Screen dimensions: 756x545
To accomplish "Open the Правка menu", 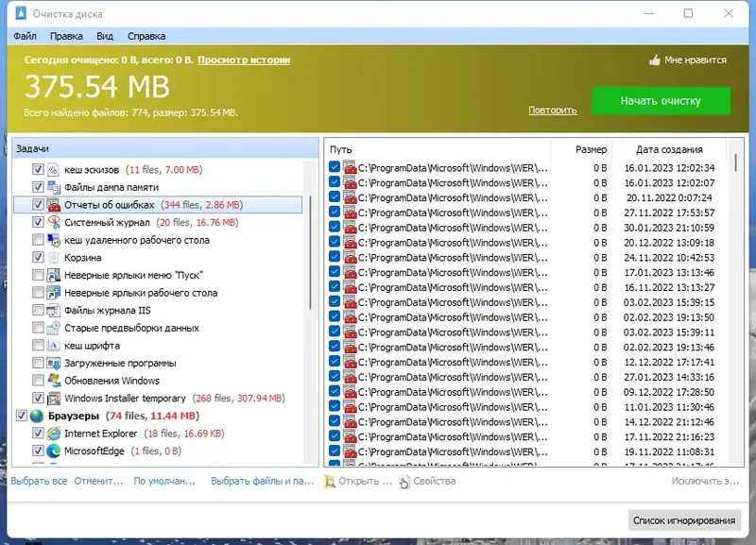I will (66, 36).
